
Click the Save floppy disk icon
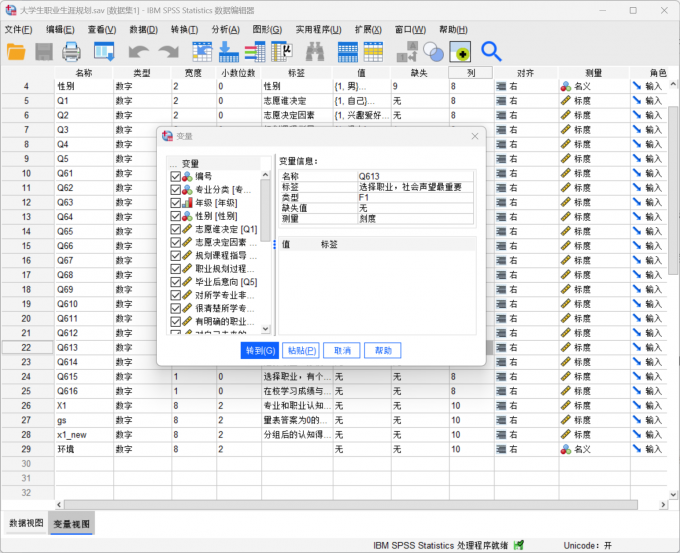pyautogui.click(x=44, y=52)
